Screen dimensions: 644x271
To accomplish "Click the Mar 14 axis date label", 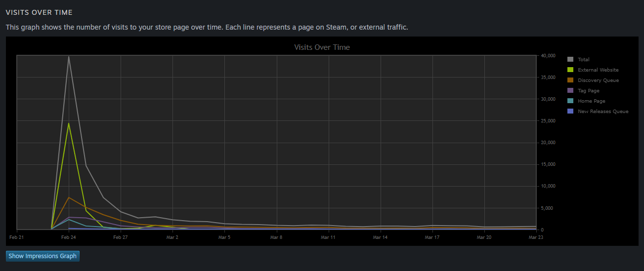I will pyautogui.click(x=380, y=237).
